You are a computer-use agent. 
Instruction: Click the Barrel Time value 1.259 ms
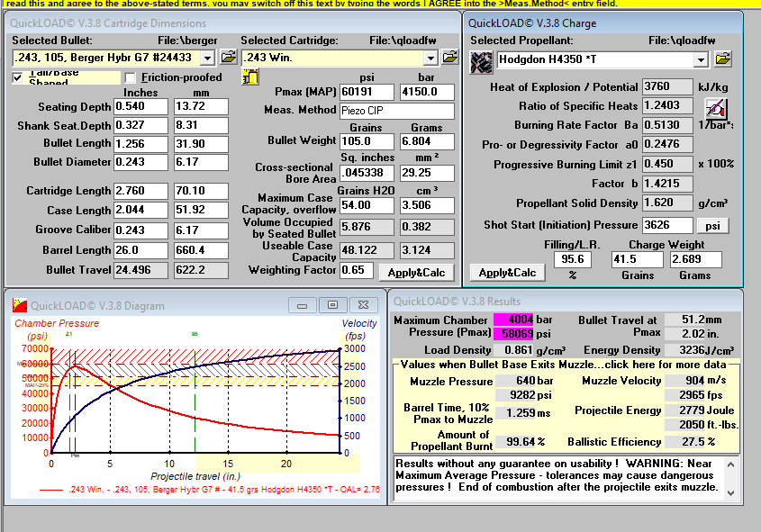(516, 412)
